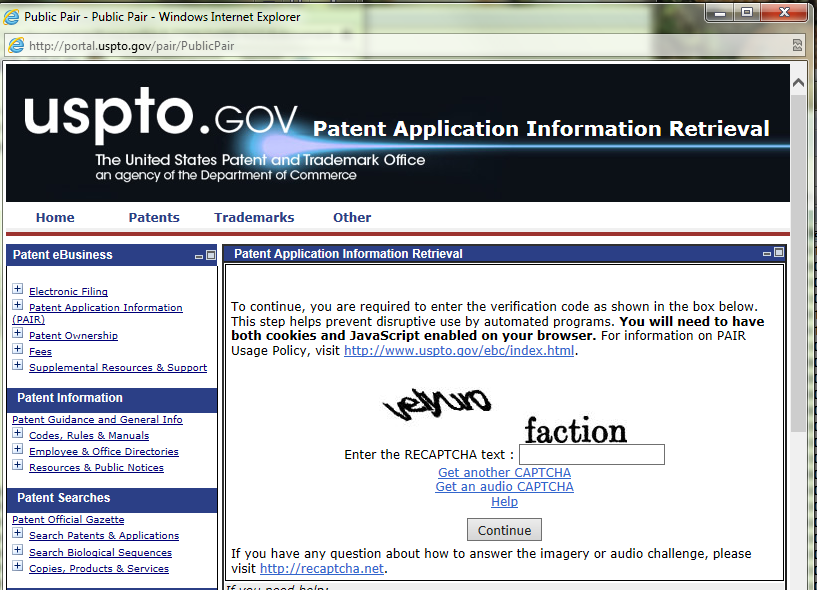Screen dimensions: 817x590
Task: Maximize the Patent eBusiness panel
Action: [x=211, y=255]
